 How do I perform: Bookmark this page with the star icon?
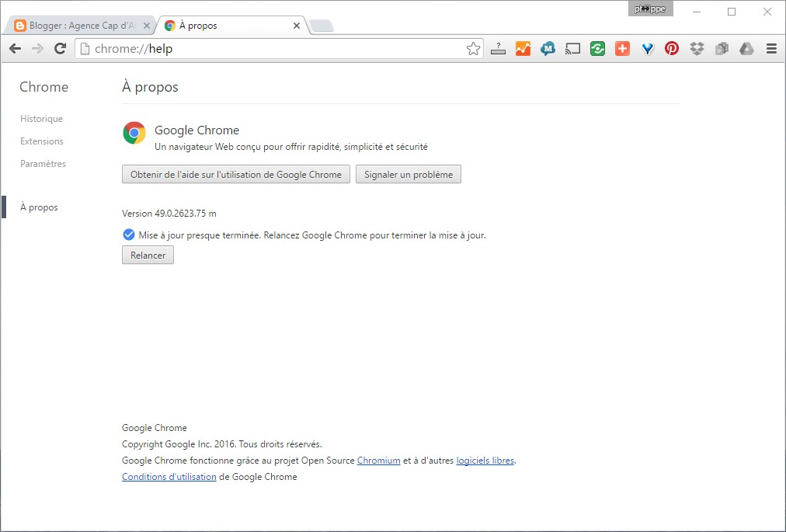click(473, 49)
